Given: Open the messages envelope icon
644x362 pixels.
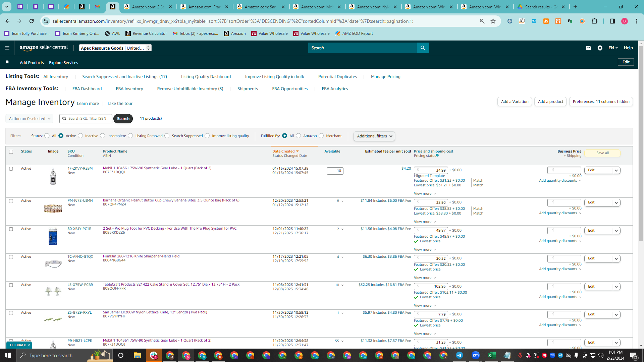Looking at the screenshot, I should [x=588, y=48].
